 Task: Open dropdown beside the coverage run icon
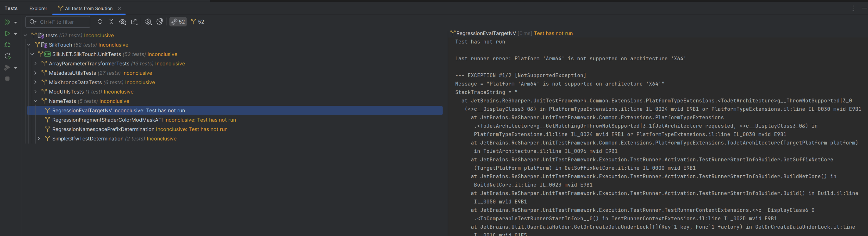pyautogui.click(x=15, y=68)
